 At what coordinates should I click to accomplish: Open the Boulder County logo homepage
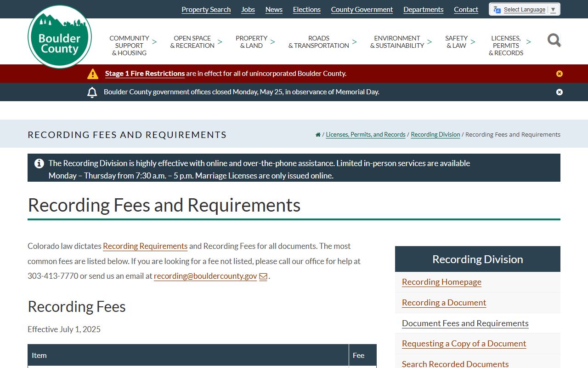coord(60,37)
